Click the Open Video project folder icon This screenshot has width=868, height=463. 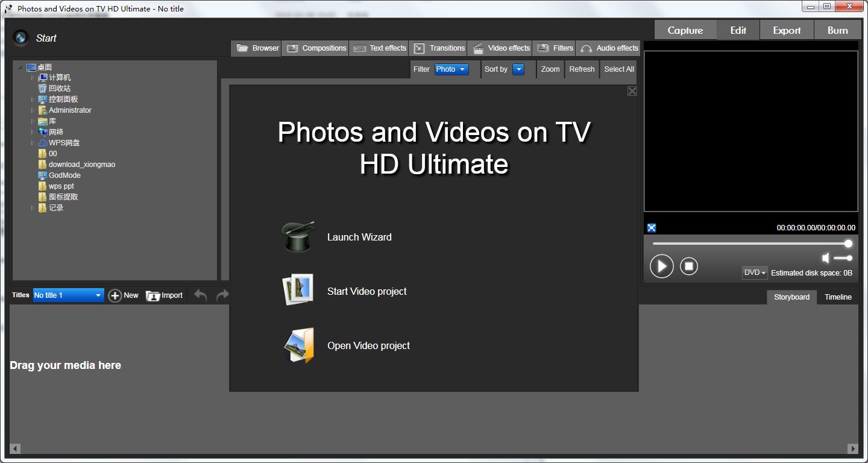(x=299, y=345)
